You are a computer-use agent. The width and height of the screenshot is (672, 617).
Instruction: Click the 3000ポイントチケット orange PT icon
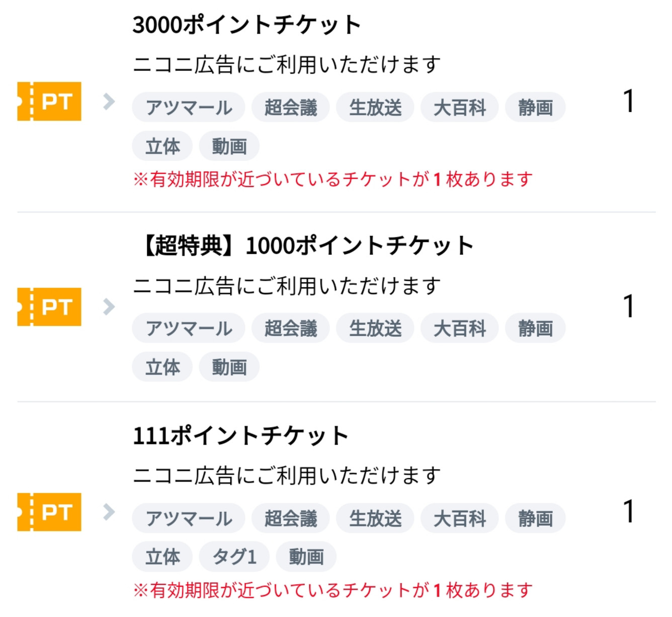click(49, 102)
